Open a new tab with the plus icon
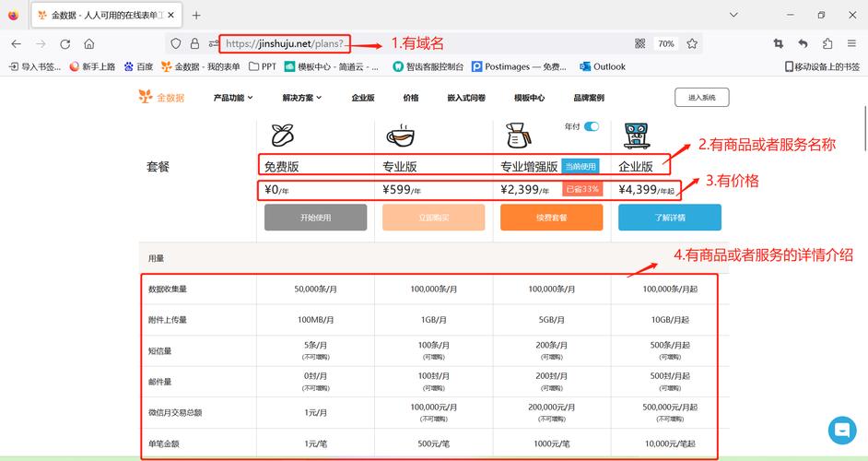 coord(196,15)
